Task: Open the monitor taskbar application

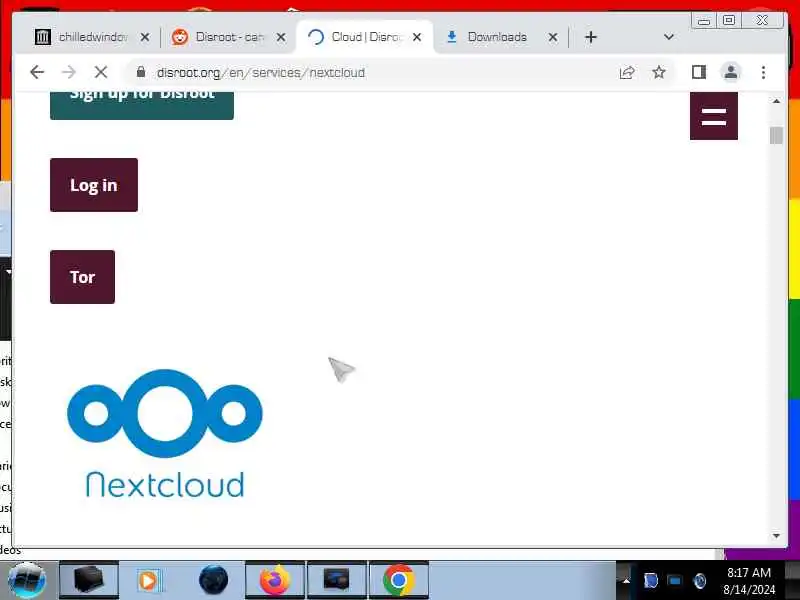Action: pos(337,580)
